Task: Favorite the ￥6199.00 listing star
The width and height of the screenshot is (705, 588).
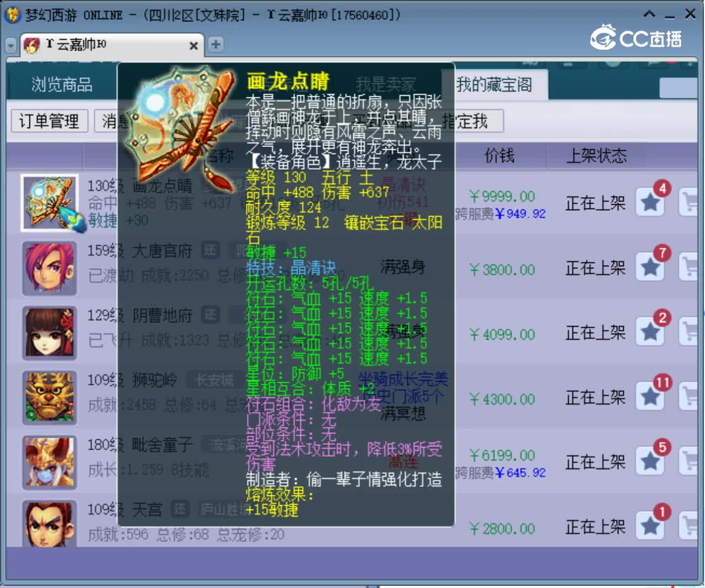Action: pyautogui.click(x=650, y=461)
